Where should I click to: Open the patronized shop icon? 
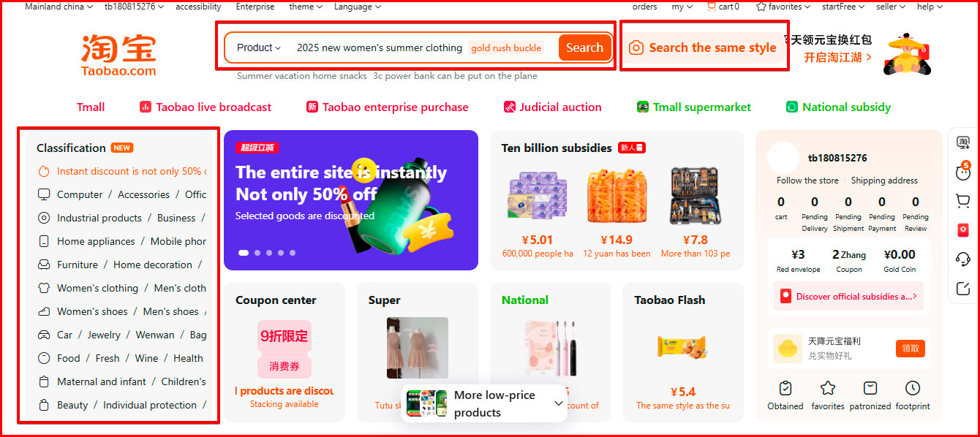click(870, 388)
